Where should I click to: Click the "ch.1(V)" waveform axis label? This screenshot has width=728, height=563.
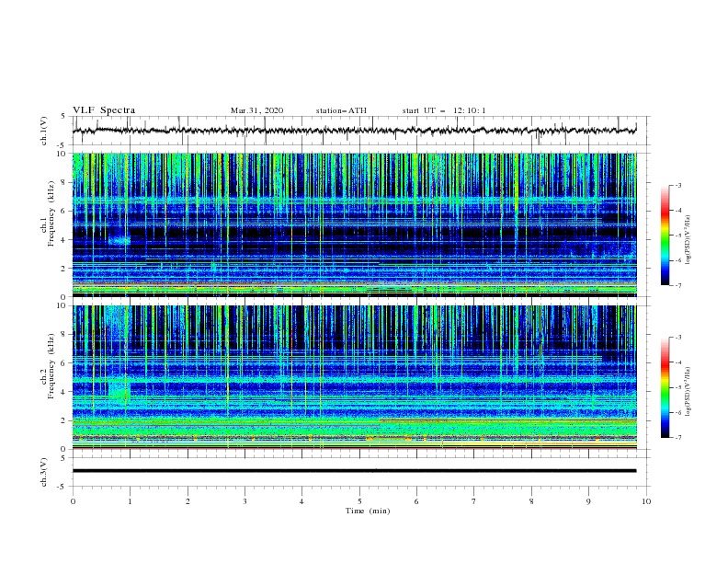click(x=44, y=131)
